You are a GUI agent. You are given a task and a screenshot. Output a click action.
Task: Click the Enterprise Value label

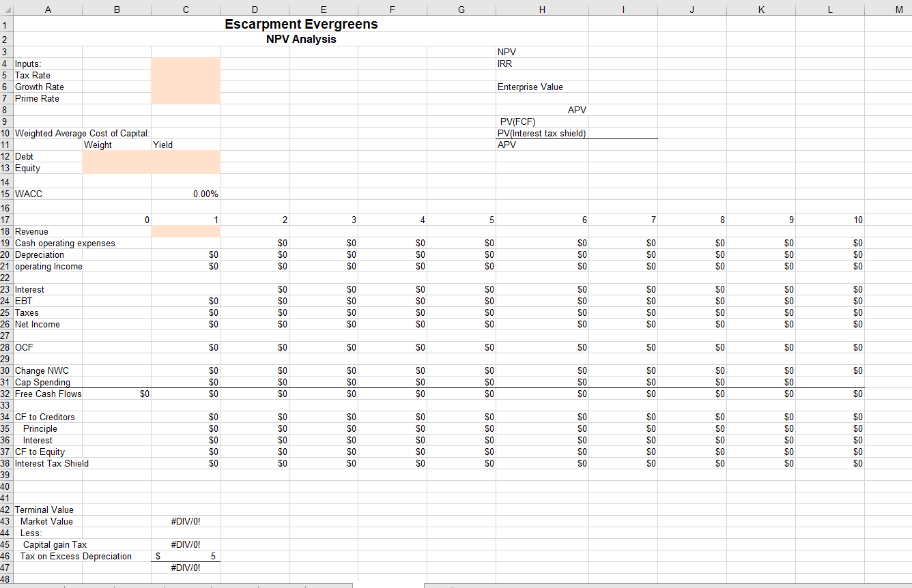tap(530, 87)
